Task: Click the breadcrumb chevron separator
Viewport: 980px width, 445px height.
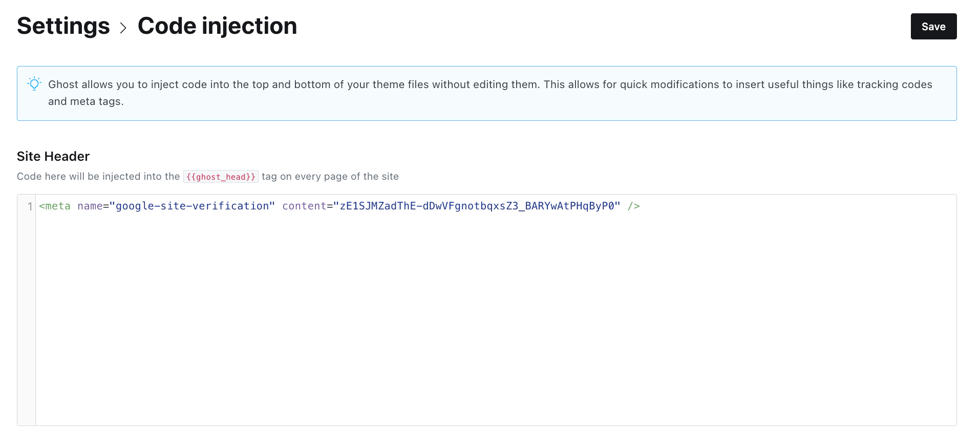Action: tap(123, 28)
